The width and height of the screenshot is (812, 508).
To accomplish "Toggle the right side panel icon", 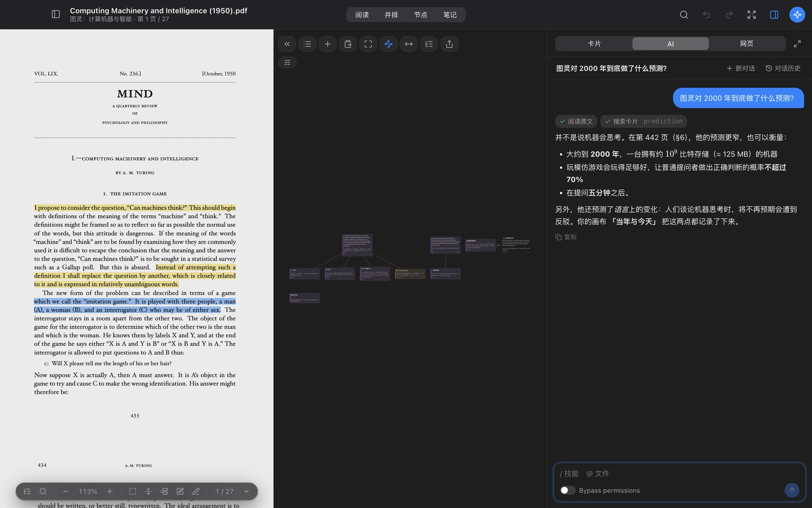I will [x=774, y=15].
